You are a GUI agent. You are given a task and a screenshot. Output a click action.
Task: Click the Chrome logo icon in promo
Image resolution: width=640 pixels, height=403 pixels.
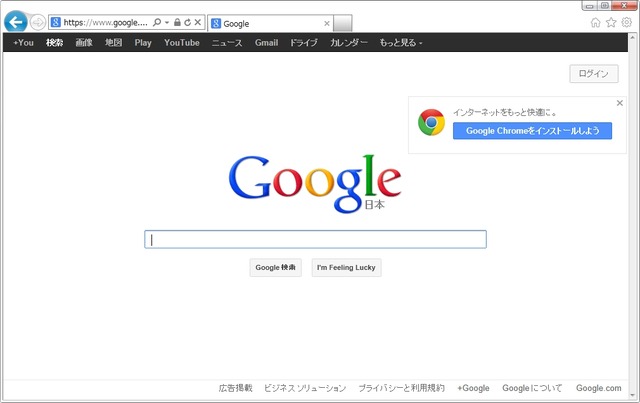click(431, 122)
